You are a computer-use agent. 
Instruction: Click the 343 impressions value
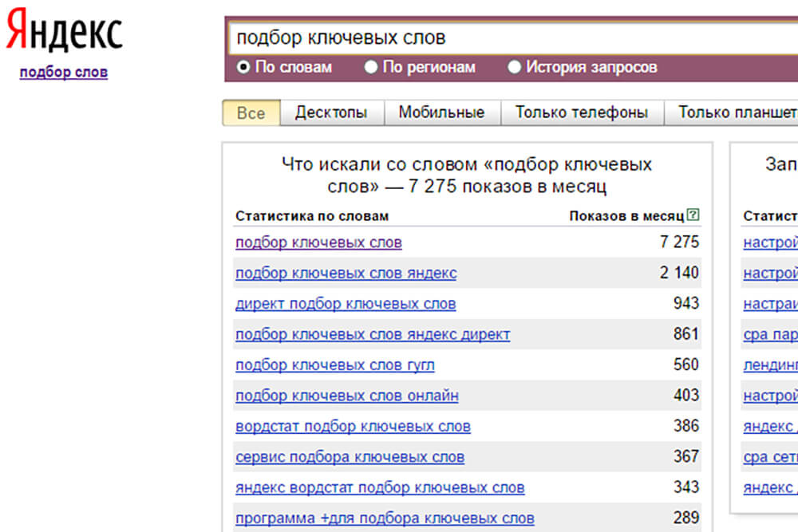click(686, 487)
